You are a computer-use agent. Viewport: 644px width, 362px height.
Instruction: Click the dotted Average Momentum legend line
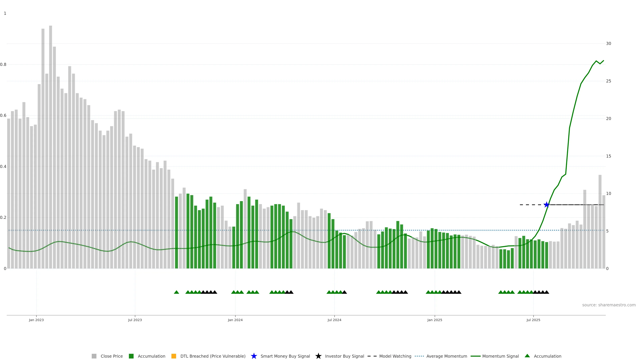point(419,356)
